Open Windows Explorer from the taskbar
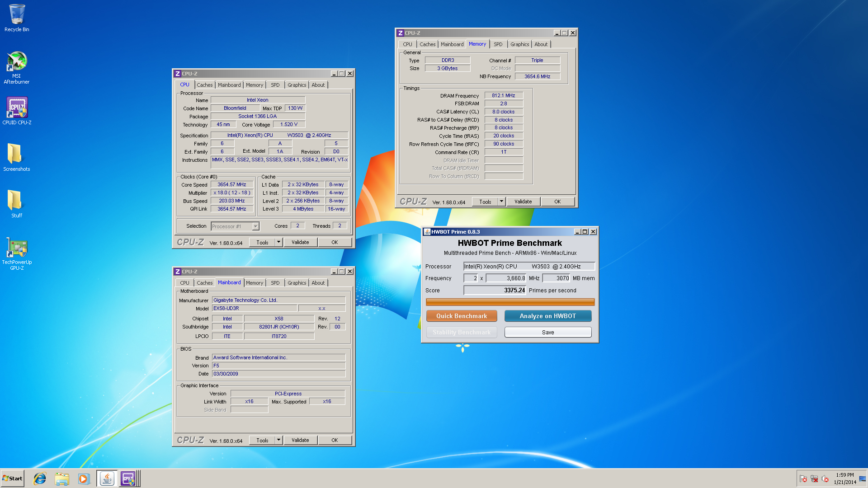The image size is (868, 488). [62, 479]
